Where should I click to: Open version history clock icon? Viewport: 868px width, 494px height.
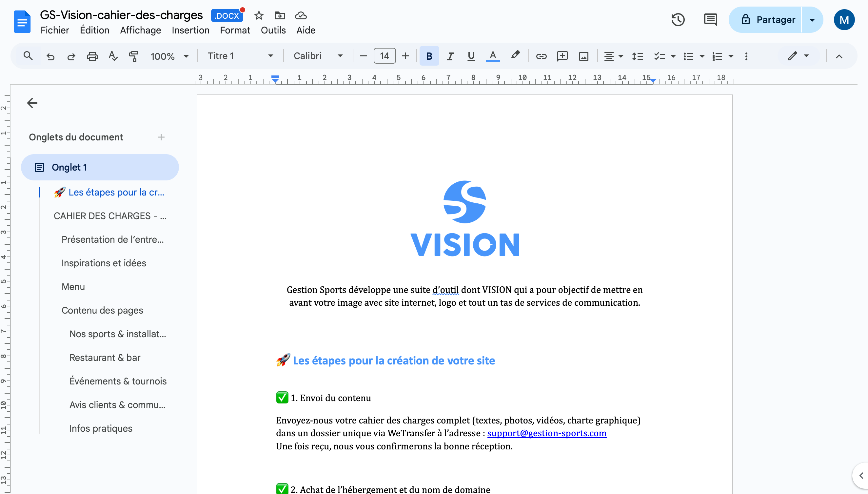[x=678, y=20]
